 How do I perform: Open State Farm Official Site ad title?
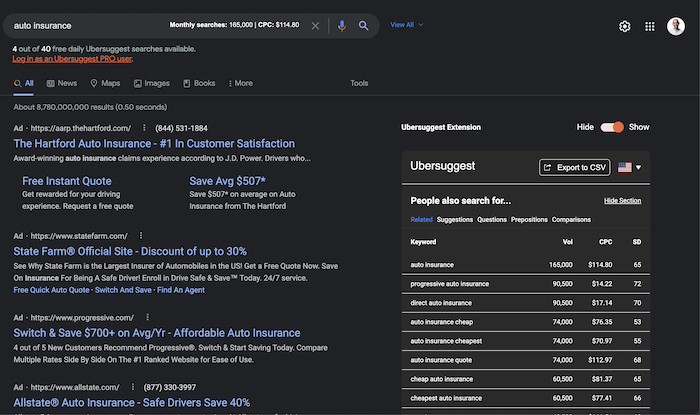(x=130, y=251)
